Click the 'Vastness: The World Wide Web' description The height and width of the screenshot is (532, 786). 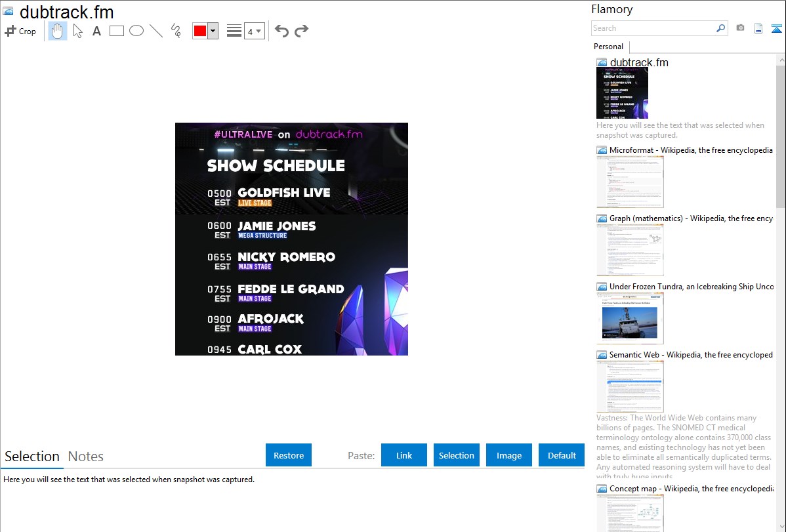pyautogui.click(x=684, y=447)
